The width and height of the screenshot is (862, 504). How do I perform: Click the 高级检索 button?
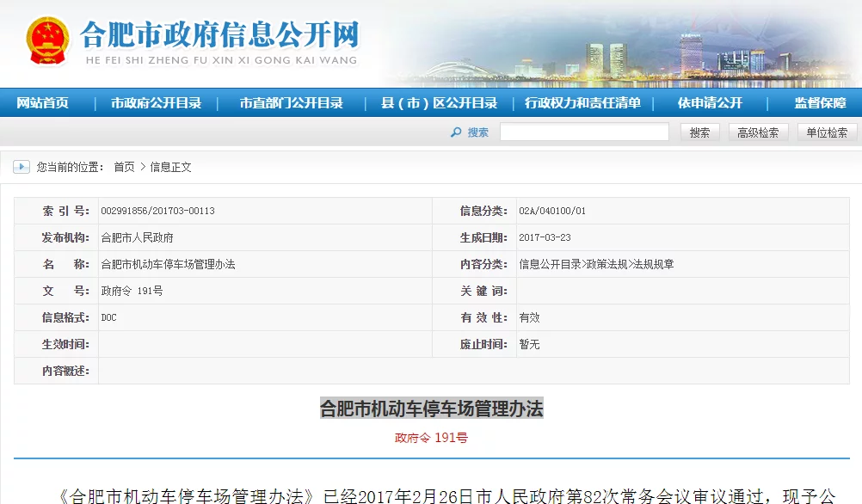tap(758, 132)
